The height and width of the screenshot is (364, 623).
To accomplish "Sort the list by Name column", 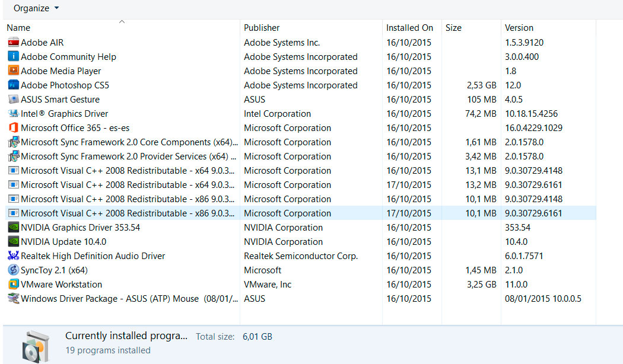I will pyautogui.click(x=18, y=28).
